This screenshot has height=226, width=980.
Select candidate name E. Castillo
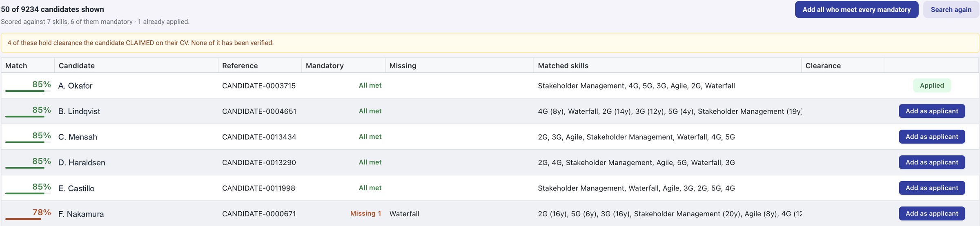pyautogui.click(x=76, y=188)
